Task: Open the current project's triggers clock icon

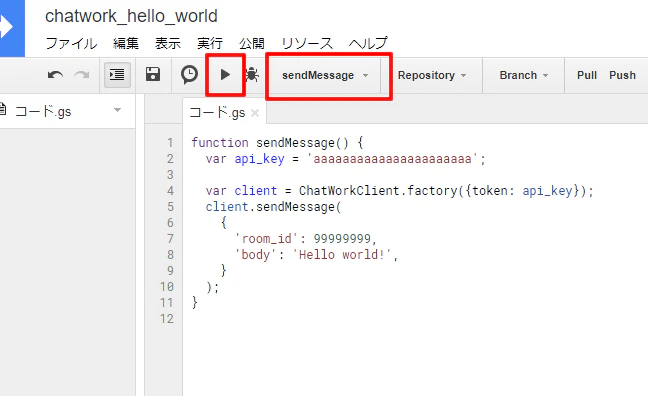Action: [189, 75]
